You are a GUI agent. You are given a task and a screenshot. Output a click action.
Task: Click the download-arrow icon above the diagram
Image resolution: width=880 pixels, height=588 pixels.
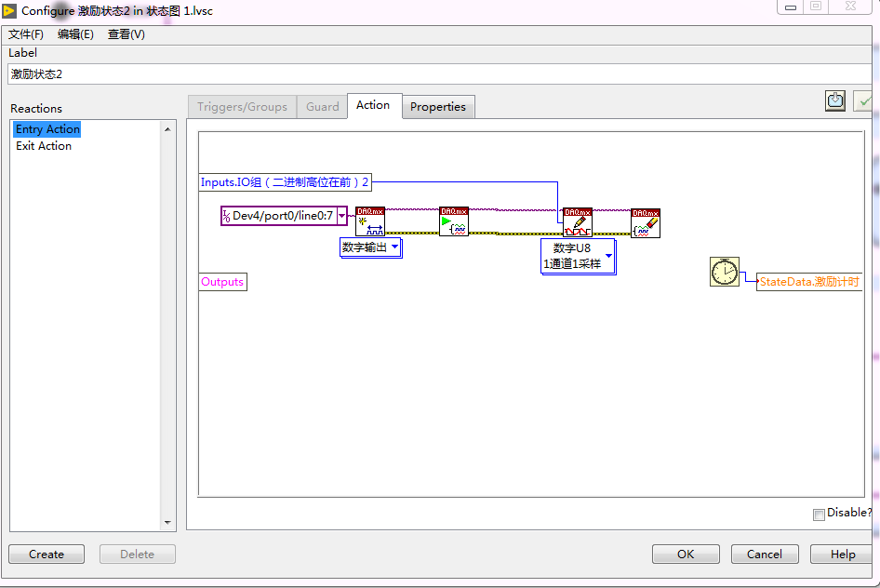click(x=834, y=100)
